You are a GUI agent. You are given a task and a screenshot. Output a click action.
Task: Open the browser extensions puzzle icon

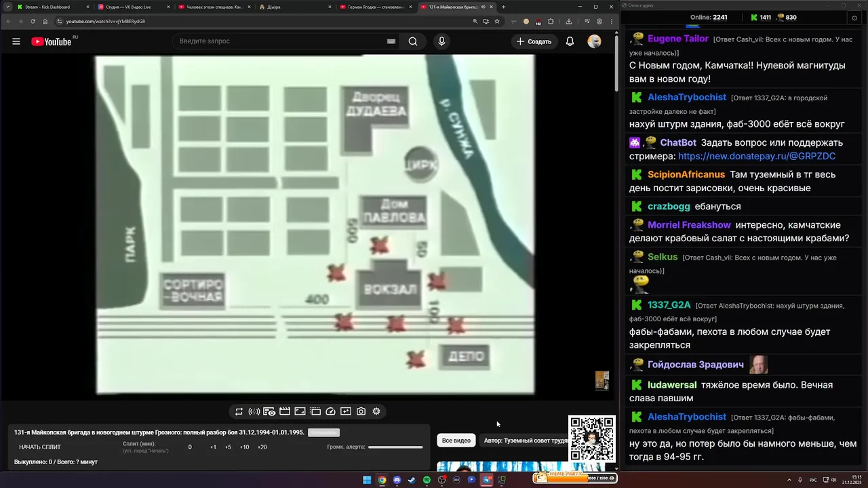551,21
